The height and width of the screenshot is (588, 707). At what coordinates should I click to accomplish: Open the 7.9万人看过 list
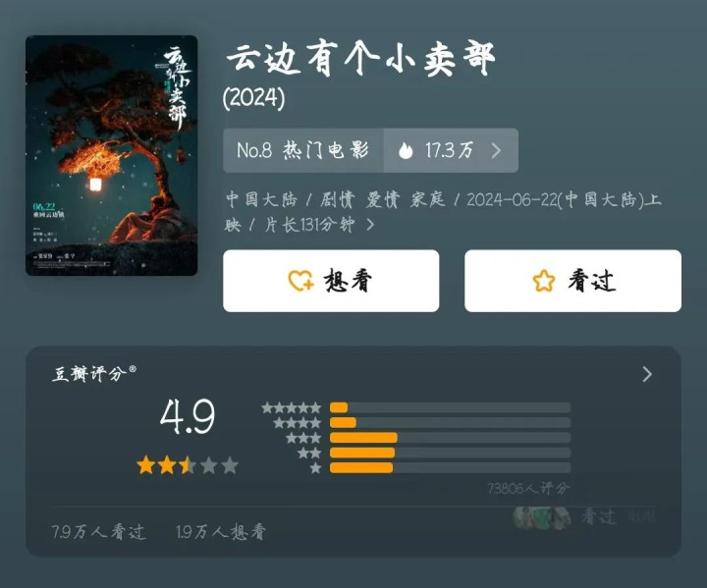click(x=99, y=532)
